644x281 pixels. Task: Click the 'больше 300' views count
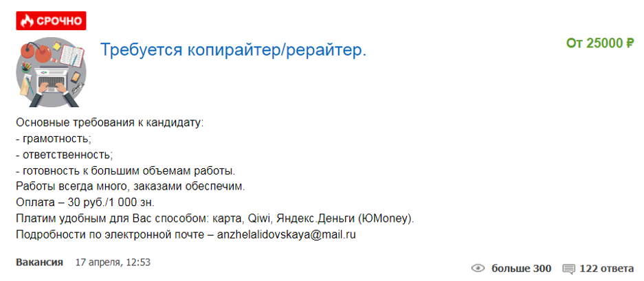[522, 268]
